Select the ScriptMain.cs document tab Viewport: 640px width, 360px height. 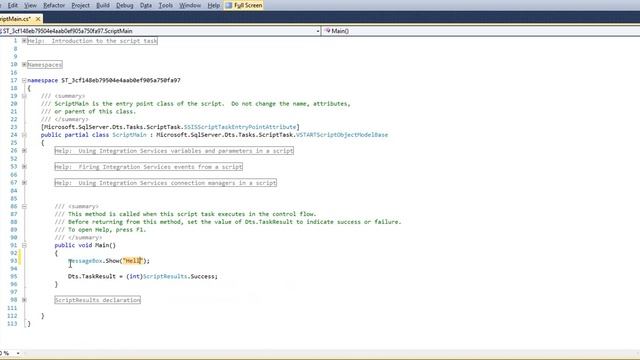point(15,19)
